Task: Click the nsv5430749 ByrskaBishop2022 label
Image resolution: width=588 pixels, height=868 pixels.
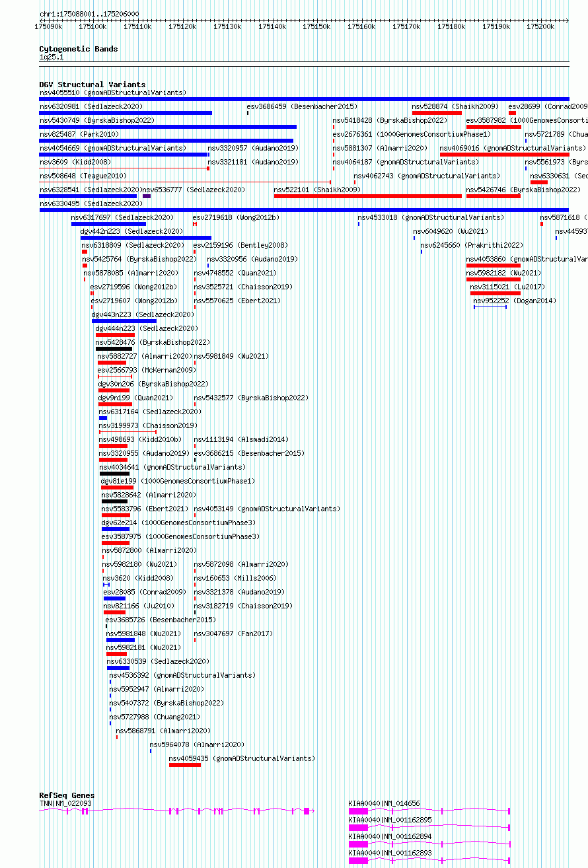Action: click(x=97, y=120)
